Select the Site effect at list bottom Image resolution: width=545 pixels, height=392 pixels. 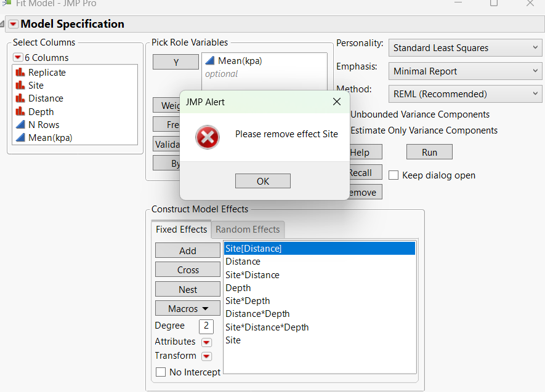(x=233, y=340)
